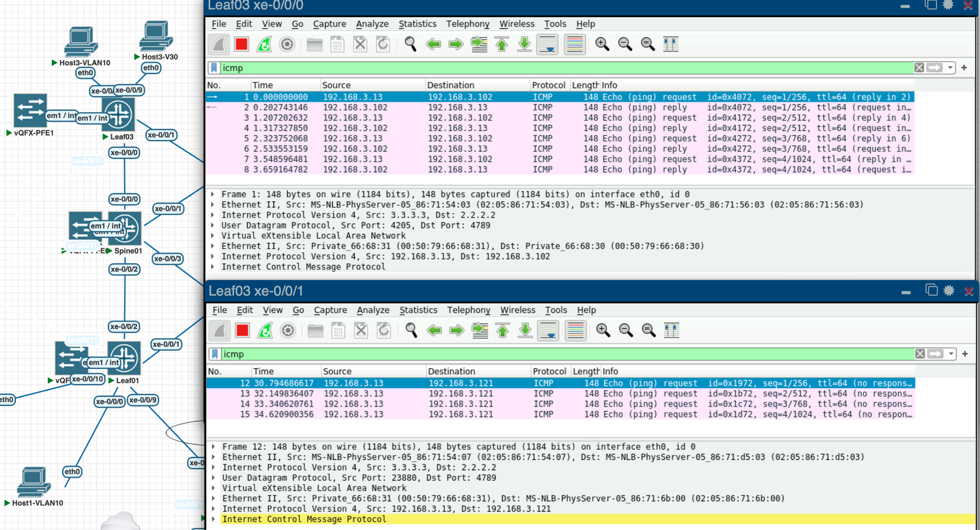Open Tools menu in Leaf03 xe-0/0/1 window
The width and height of the screenshot is (980, 530).
click(x=556, y=310)
